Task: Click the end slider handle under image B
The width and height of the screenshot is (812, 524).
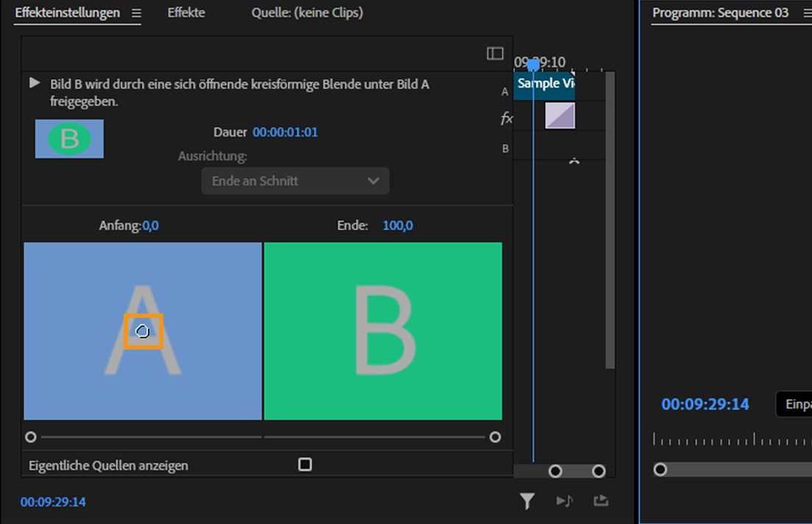Action: (x=495, y=437)
